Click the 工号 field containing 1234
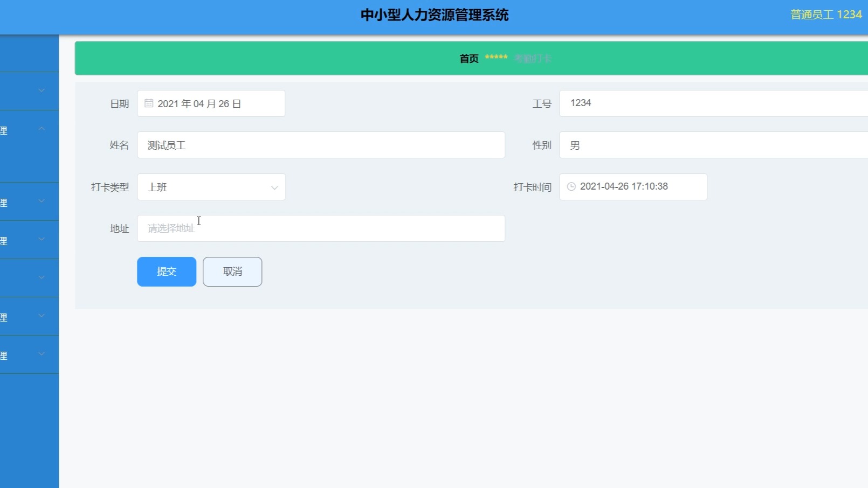 point(713,103)
